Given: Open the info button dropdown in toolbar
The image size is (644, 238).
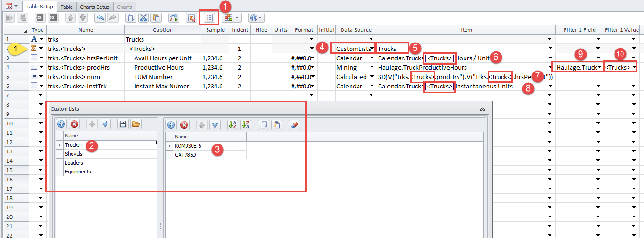Looking at the screenshot, I should pos(256,18).
